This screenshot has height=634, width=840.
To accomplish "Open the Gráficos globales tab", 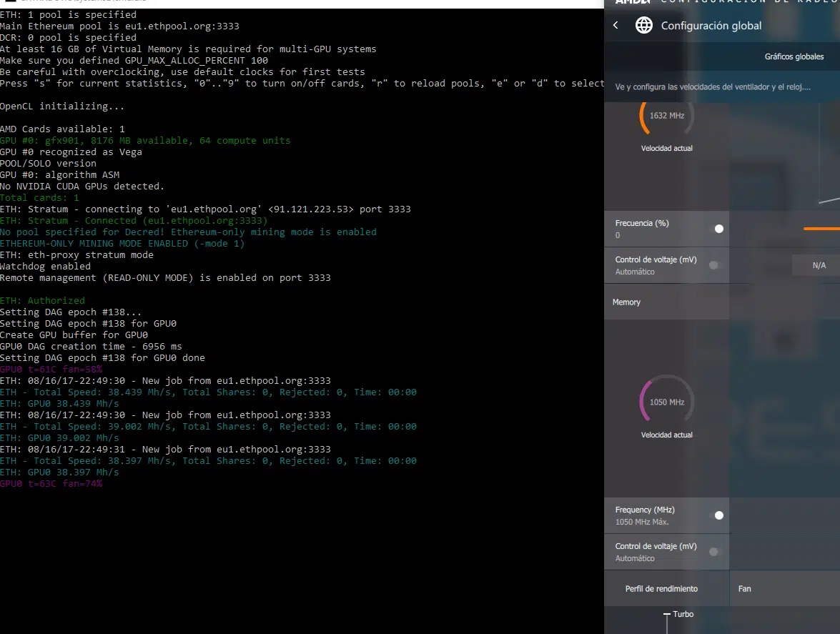I will click(794, 56).
